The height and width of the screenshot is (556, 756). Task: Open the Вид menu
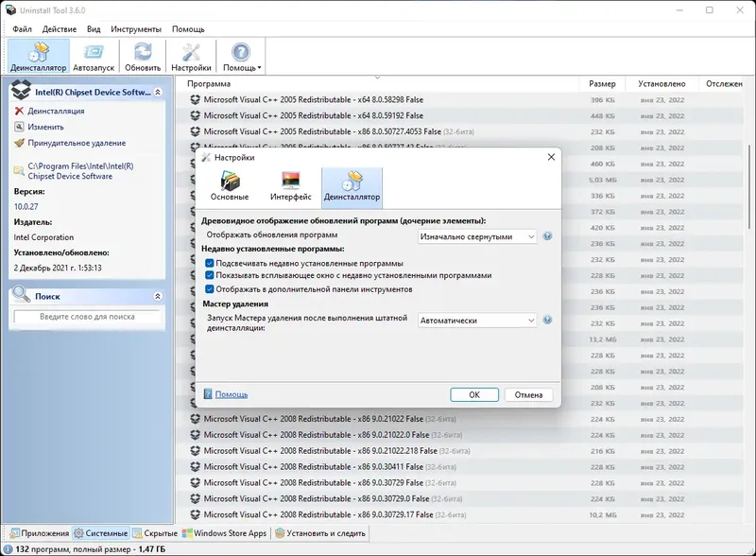(94, 29)
